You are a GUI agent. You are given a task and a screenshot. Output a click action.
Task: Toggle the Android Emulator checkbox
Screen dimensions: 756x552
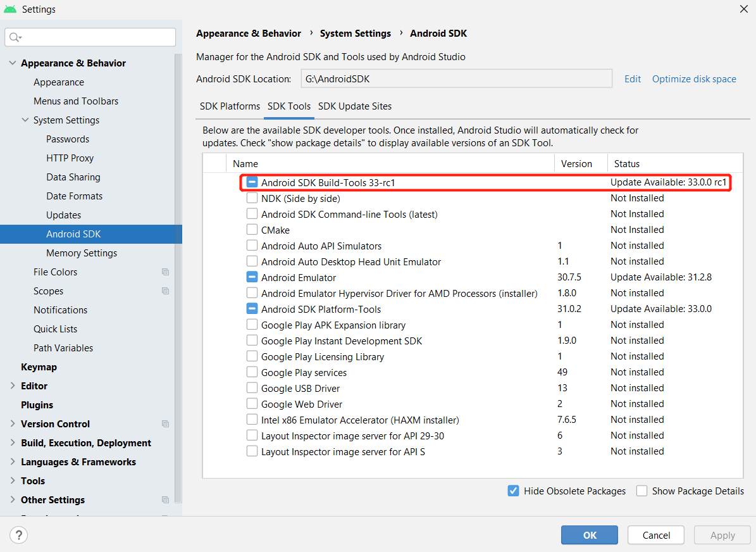pos(252,277)
